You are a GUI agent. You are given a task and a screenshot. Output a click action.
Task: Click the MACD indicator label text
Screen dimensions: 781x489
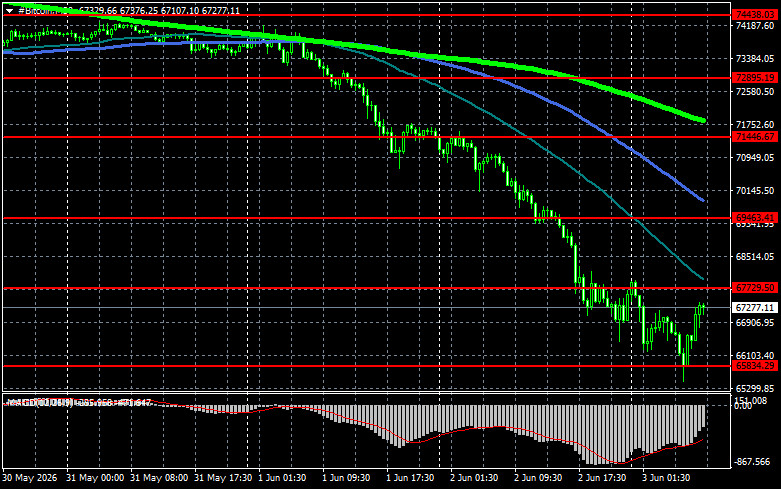click(x=78, y=402)
